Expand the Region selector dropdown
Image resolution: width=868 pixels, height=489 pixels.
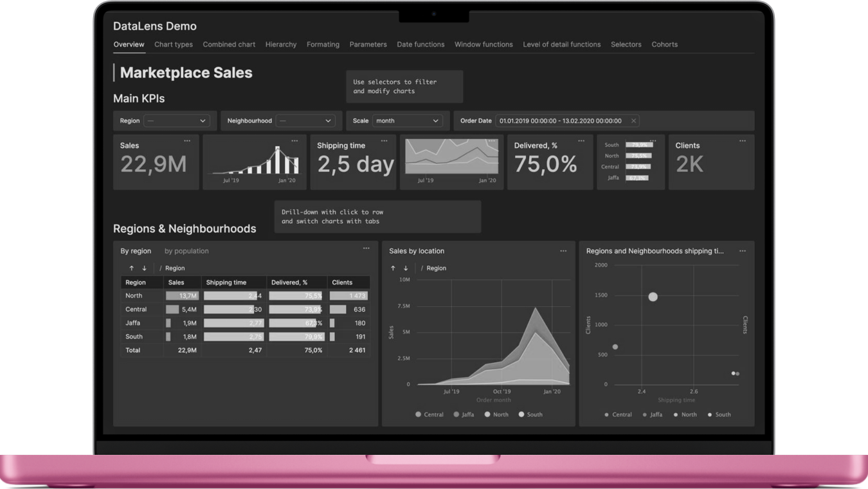click(x=177, y=121)
